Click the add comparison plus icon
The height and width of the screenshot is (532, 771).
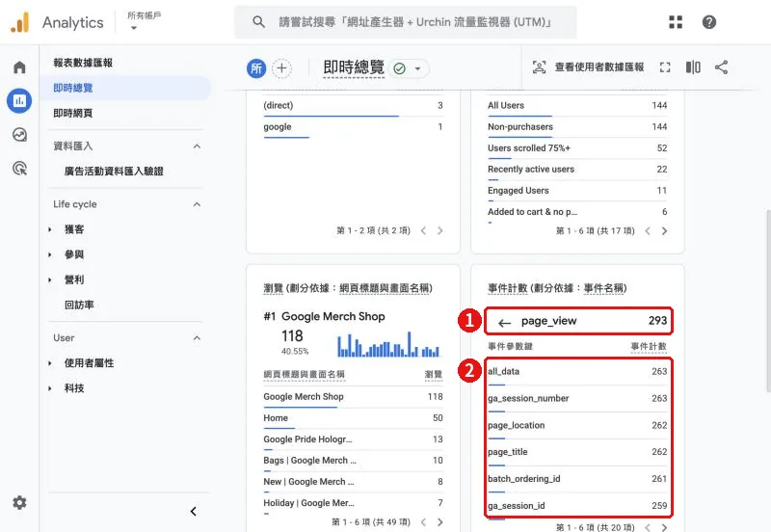pos(281,67)
